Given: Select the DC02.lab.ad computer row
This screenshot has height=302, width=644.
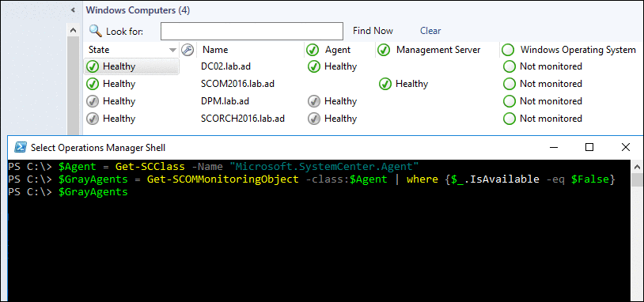Looking at the screenshot, I should [x=363, y=66].
